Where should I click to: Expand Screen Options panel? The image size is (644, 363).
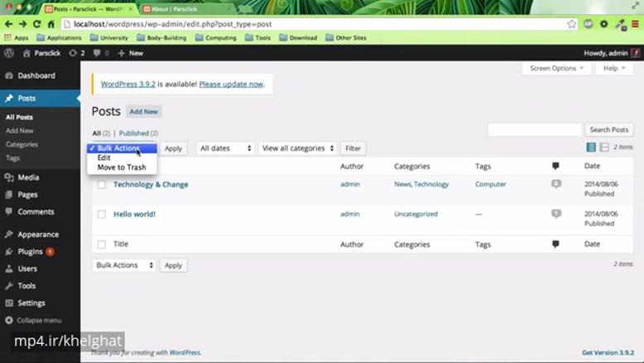556,68
